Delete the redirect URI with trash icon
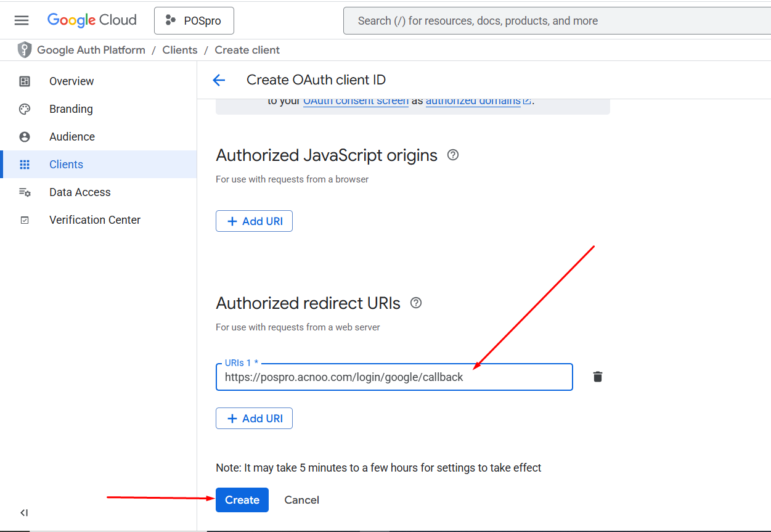Image resolution: width=771 pixels, height=532 pixels. pyautogui.click(x=597, y=377)
